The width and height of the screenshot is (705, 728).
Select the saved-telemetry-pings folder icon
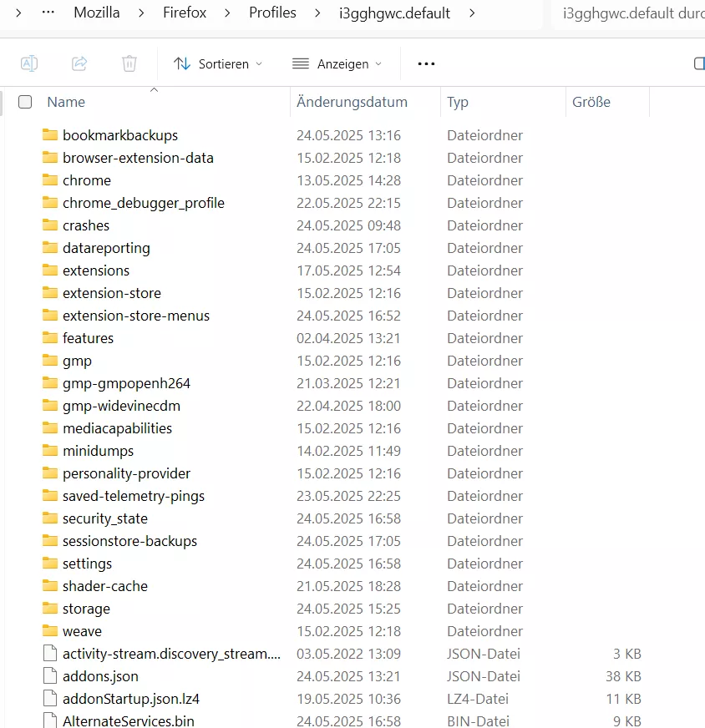tap(49, 495)
